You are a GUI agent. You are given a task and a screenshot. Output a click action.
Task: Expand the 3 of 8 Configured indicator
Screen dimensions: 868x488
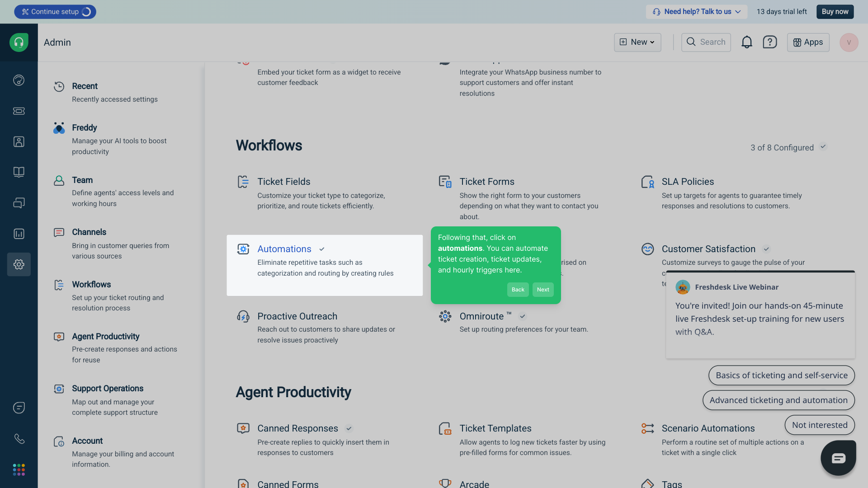[x=788, y=147]
